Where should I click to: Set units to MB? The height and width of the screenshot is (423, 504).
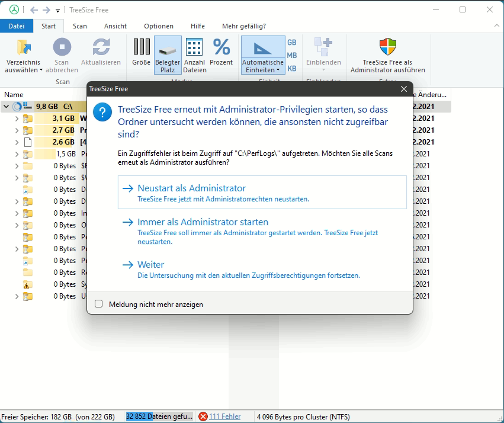292,55
